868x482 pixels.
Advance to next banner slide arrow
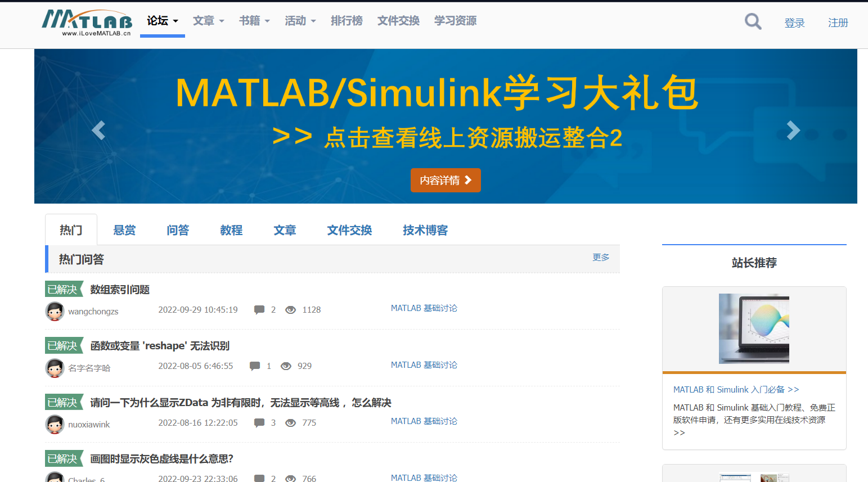[x=793, y=130]
